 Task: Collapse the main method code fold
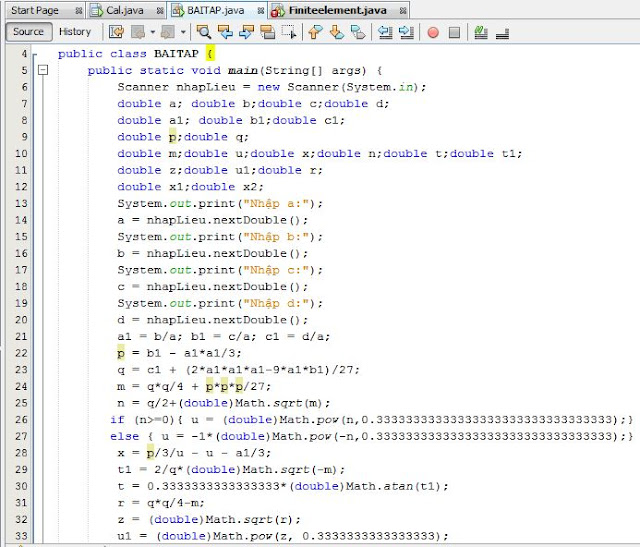point(43,70)
